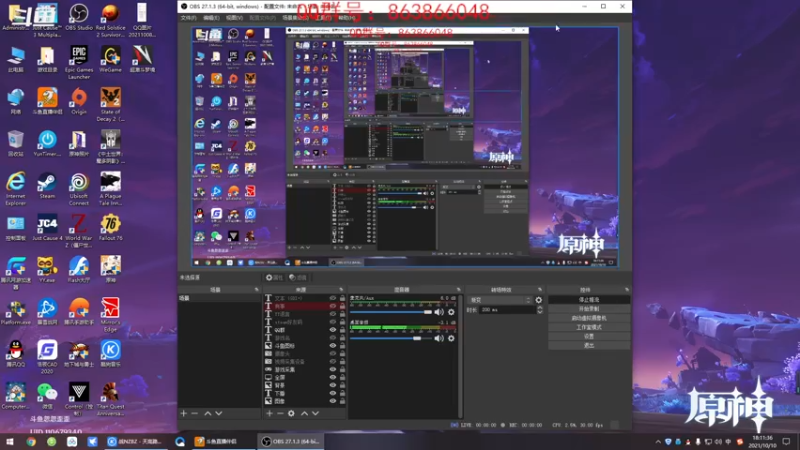Add a new source with the plus icon
The image size is (800, 450).
(x=269, y=413)
